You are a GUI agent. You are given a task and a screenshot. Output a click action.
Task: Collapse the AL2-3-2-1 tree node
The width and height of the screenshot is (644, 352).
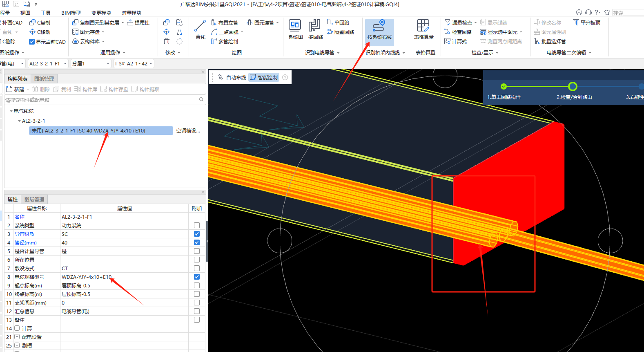[19, 121]
